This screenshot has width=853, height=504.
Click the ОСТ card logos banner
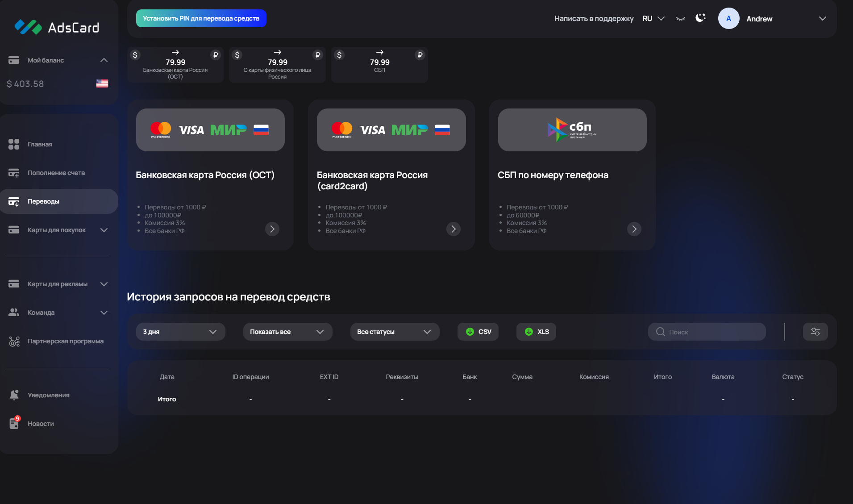click(x=210, y=130)
